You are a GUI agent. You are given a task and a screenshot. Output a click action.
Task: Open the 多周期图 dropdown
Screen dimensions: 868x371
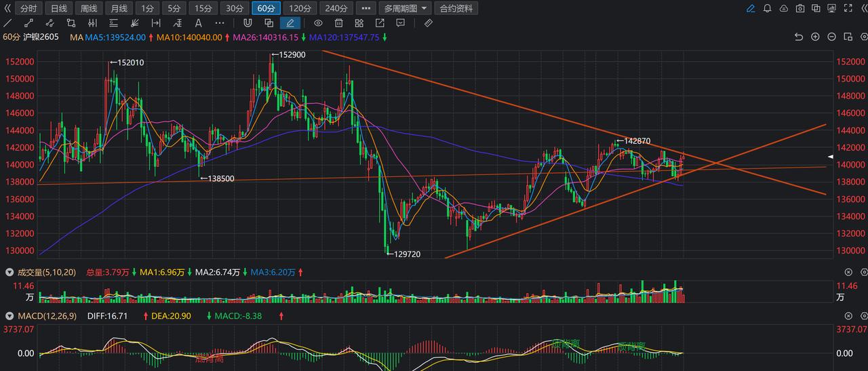[x=405, y=9]
